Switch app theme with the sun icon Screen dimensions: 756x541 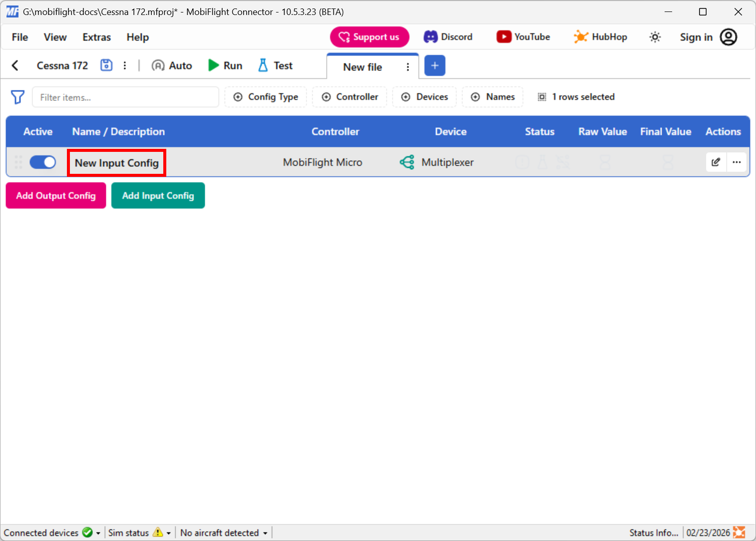(655, 36)
